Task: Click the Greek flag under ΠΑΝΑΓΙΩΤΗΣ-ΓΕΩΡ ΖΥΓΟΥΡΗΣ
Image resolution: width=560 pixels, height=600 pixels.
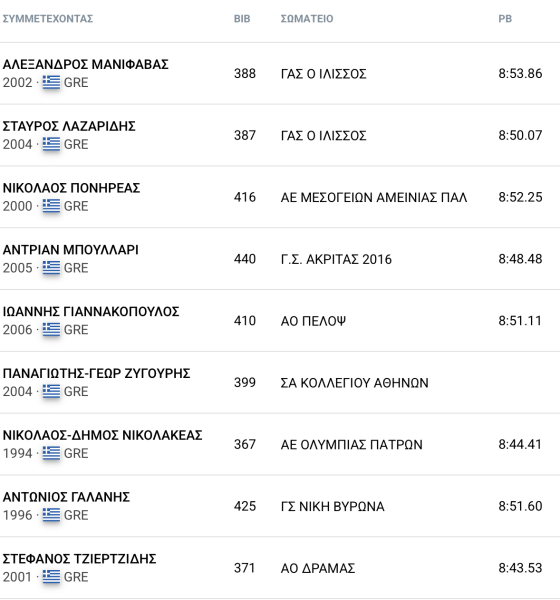Action: click(51, 391)
